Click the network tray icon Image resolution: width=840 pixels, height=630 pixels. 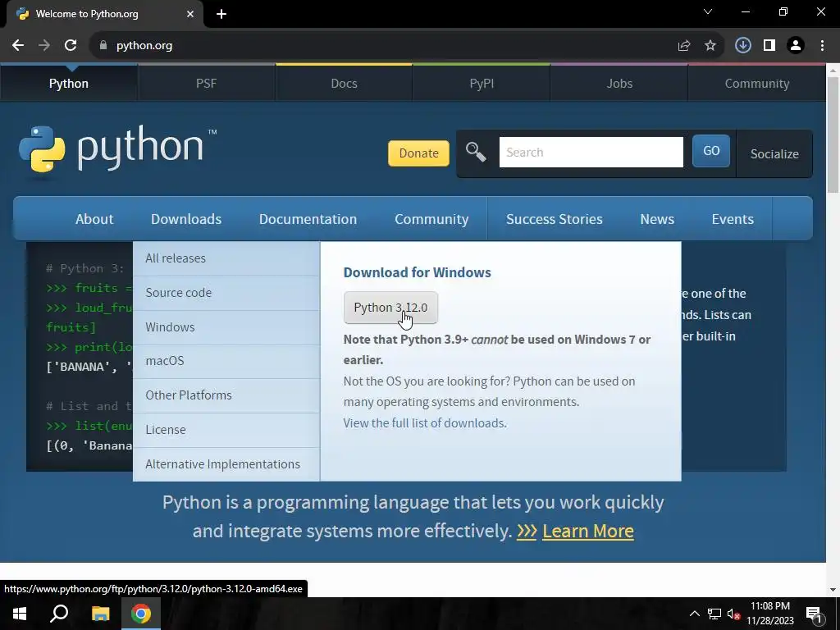click(714, 614)
